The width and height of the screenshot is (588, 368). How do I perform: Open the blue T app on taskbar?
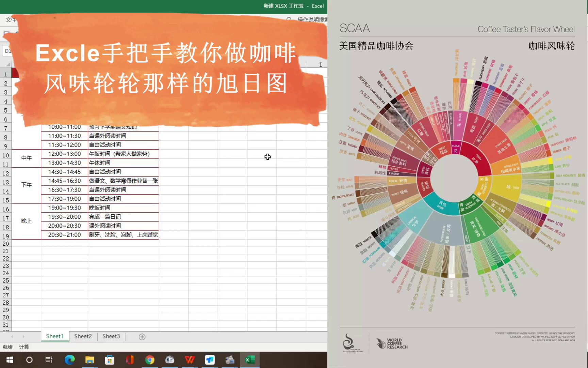pos(210,360)
